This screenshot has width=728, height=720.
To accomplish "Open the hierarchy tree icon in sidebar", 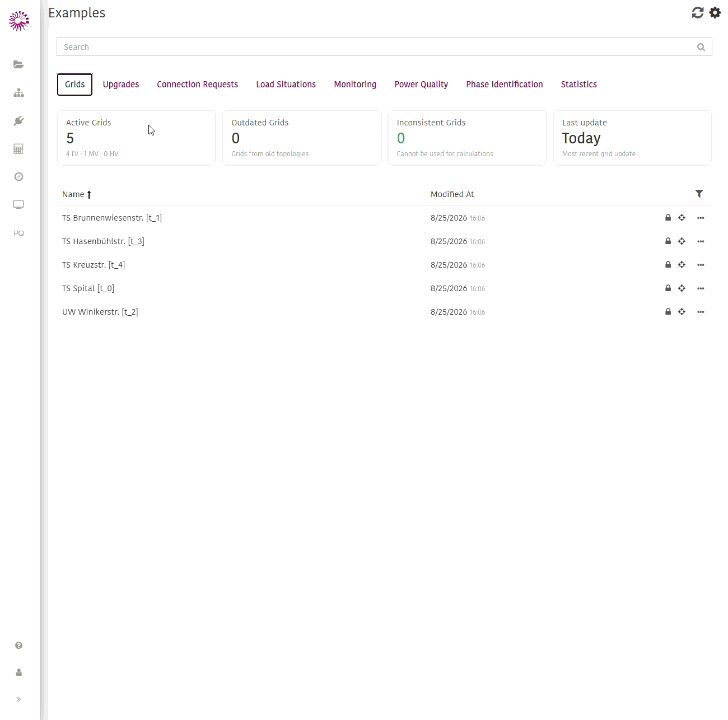I will pos(18,92).
